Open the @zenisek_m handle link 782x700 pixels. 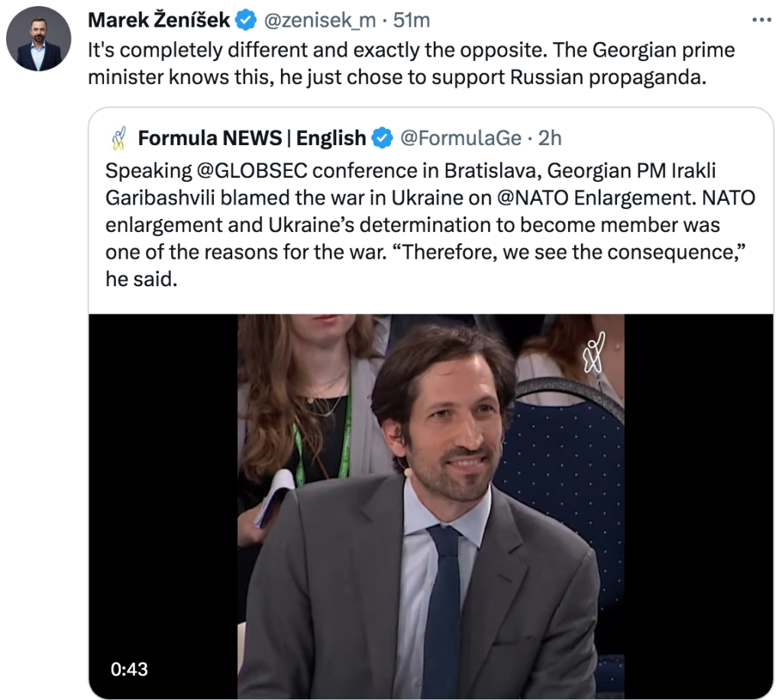coord(319,21)
